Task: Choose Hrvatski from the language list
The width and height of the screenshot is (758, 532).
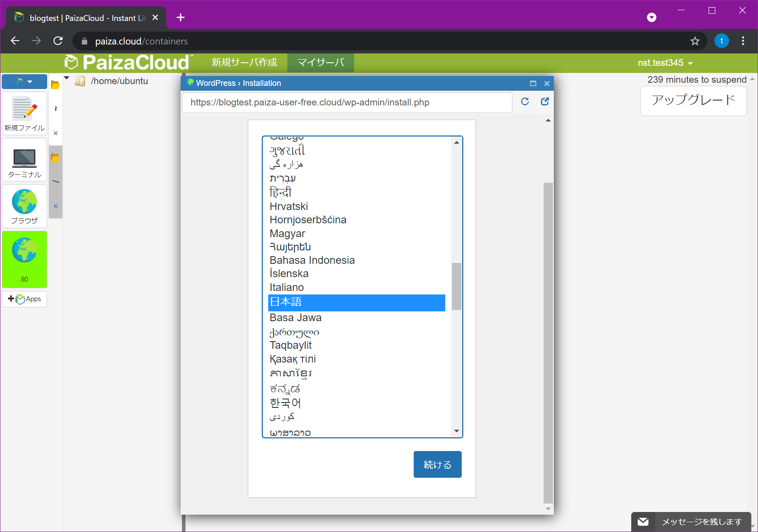Action: (357, 206)
